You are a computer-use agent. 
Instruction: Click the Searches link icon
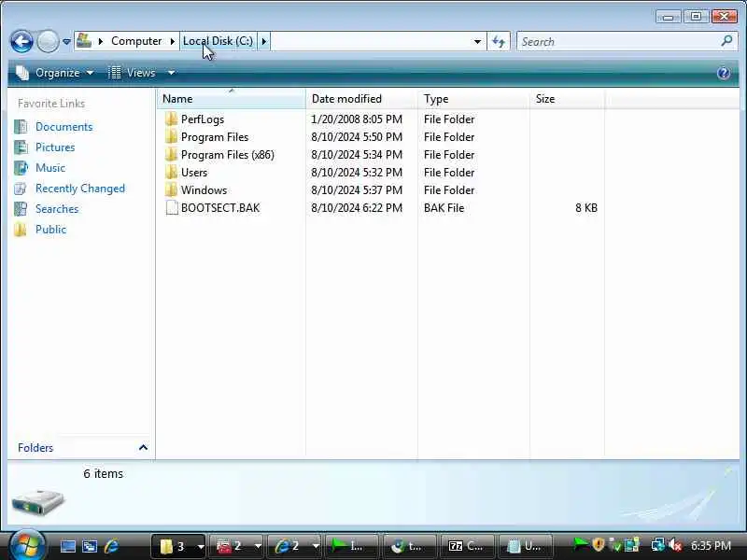pyautogui.click(x=21, y=208)
